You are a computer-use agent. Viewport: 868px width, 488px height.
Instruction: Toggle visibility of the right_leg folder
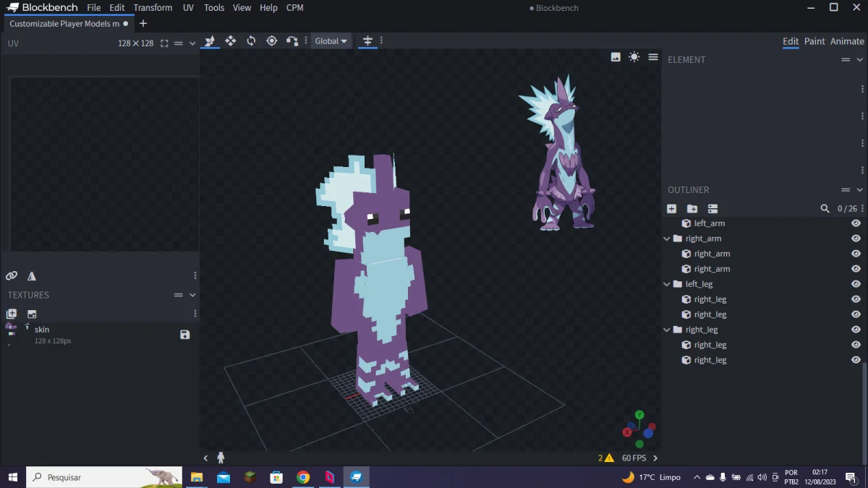[856, 330]
